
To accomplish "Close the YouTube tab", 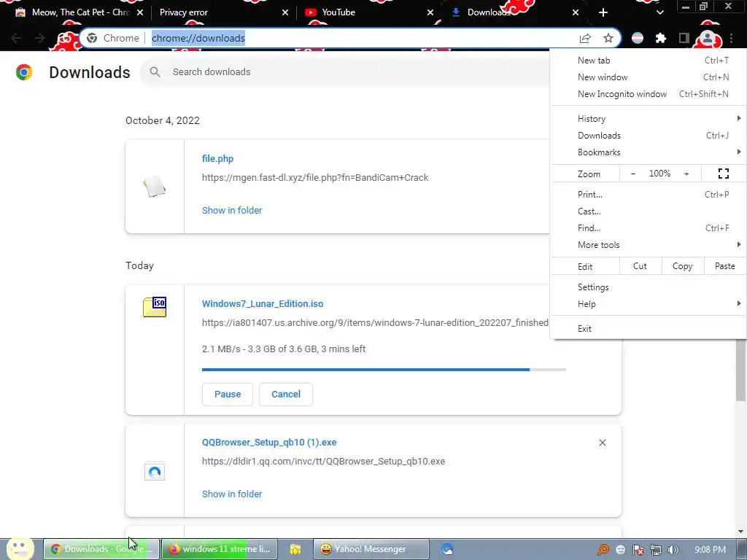I will (x=430, y=12).
